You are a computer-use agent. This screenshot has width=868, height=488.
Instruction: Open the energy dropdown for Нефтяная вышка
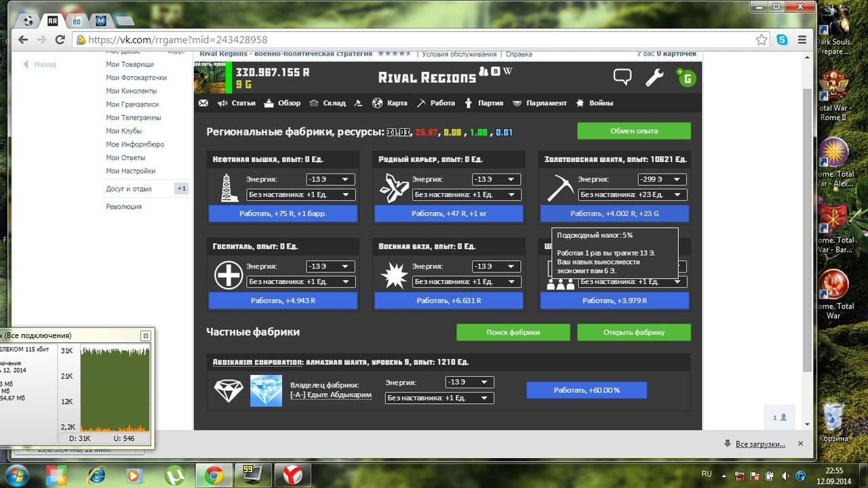click(x=330, y=180)
